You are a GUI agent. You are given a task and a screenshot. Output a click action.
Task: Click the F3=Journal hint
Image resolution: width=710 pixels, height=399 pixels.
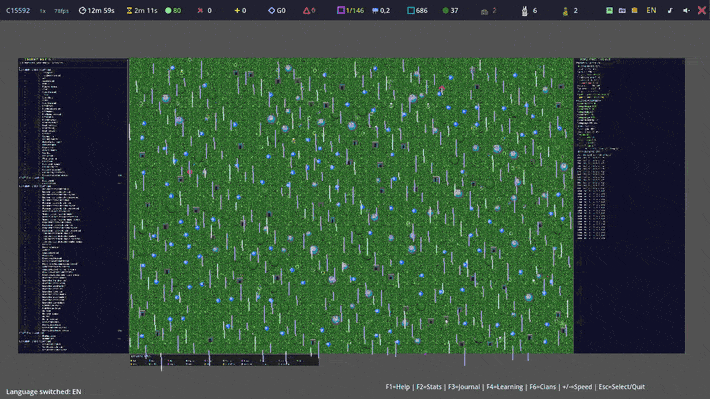pyautogui.click(x=464, y=387)
